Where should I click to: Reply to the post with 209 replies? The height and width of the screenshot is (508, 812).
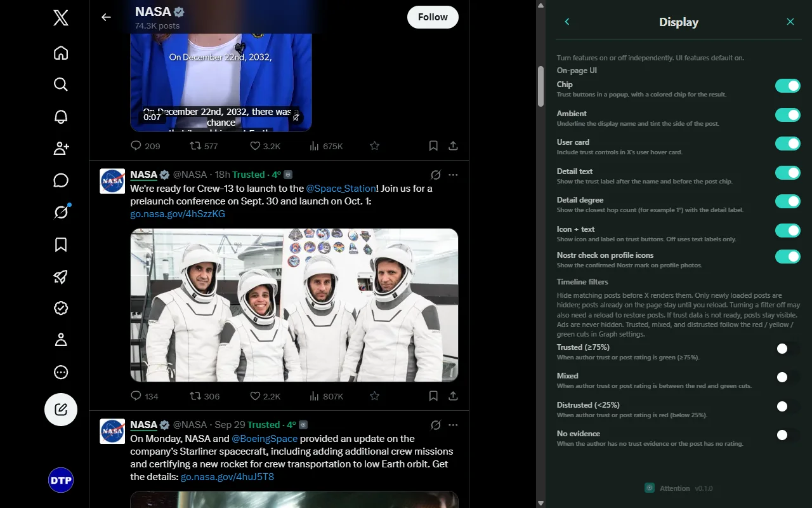[145, 146]
